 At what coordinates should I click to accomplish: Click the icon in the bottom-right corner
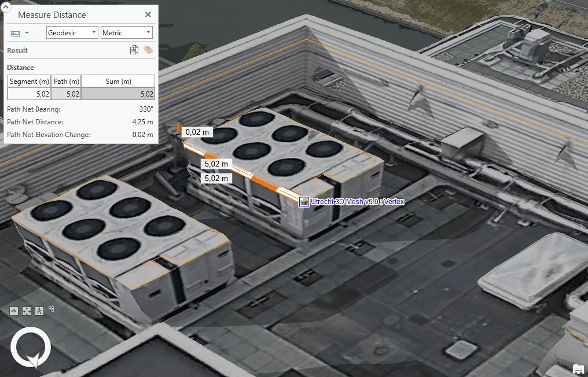[x=578, y=368]
